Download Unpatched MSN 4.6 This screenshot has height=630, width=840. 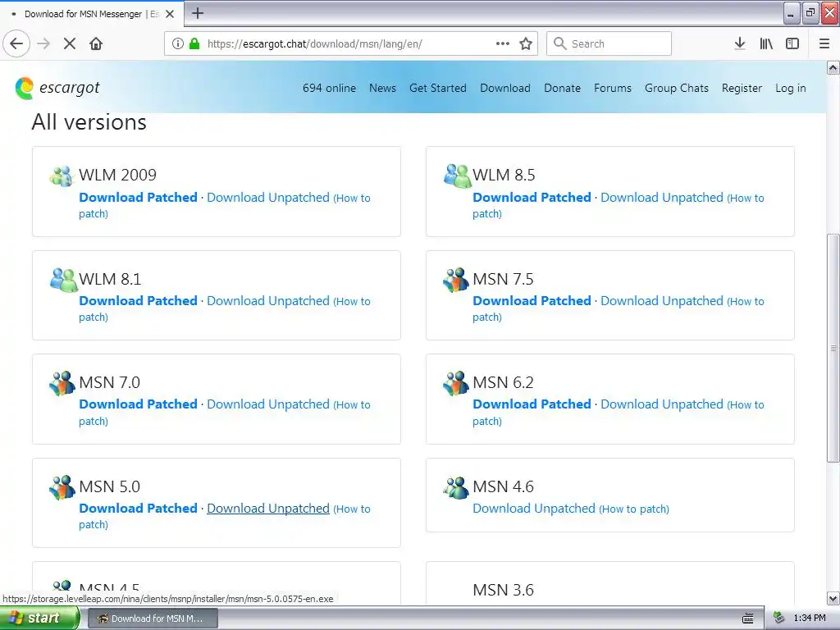(533, 508)
